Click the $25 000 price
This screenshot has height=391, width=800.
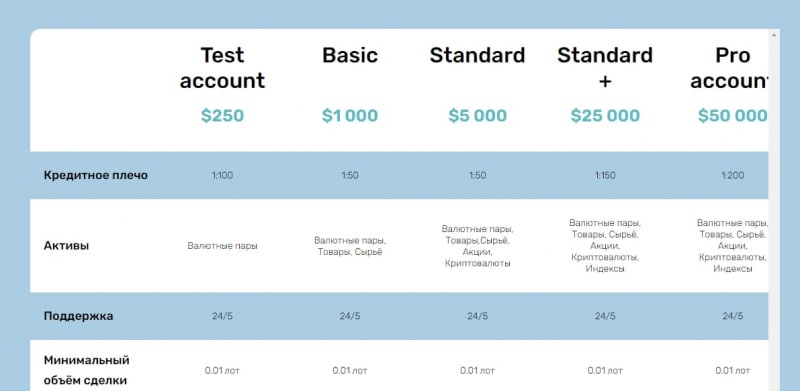pos(605,116)
